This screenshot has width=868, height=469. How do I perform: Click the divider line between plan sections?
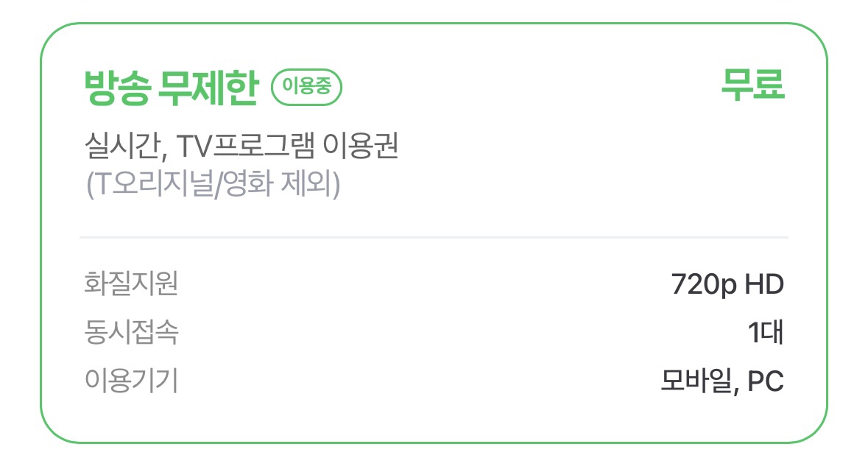click(x=434, y=236)
